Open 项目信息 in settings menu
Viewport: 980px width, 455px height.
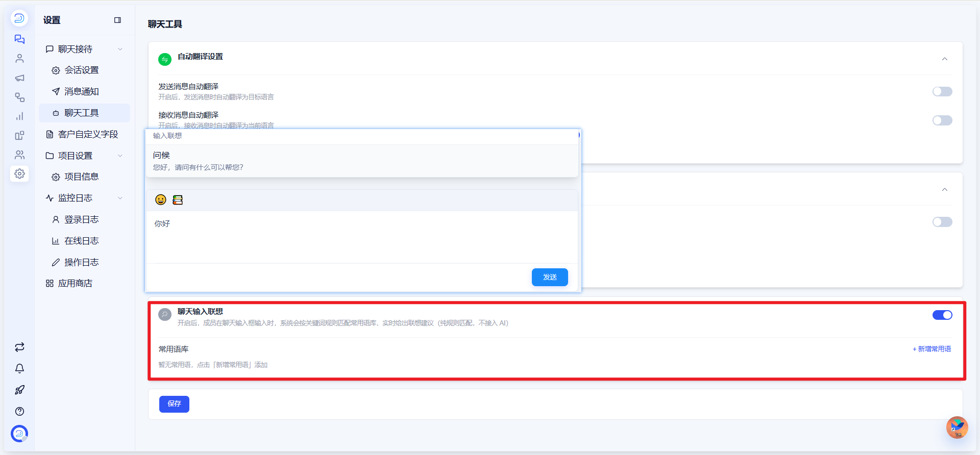pyautogui.click(x=84, y=177)
